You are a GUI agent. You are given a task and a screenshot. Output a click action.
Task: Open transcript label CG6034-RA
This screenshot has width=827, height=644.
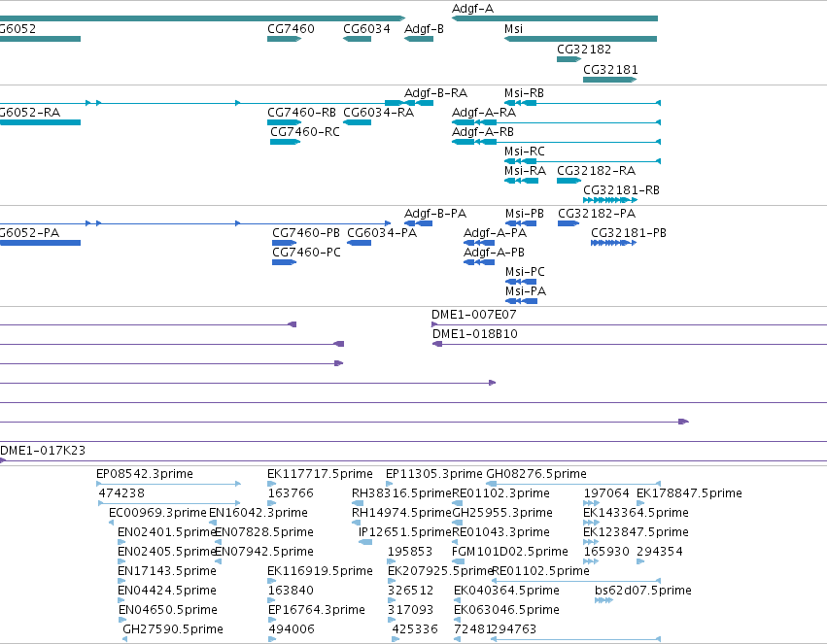coord(378,113)
